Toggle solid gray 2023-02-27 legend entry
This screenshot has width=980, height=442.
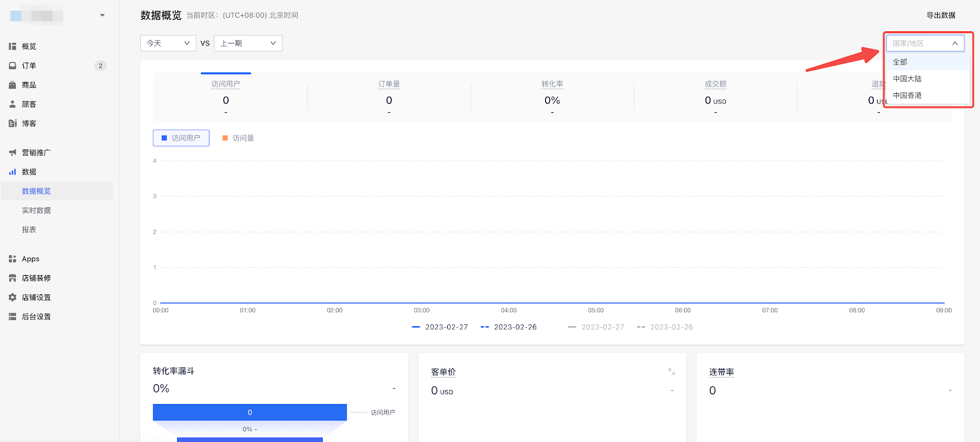coord(596,327)
